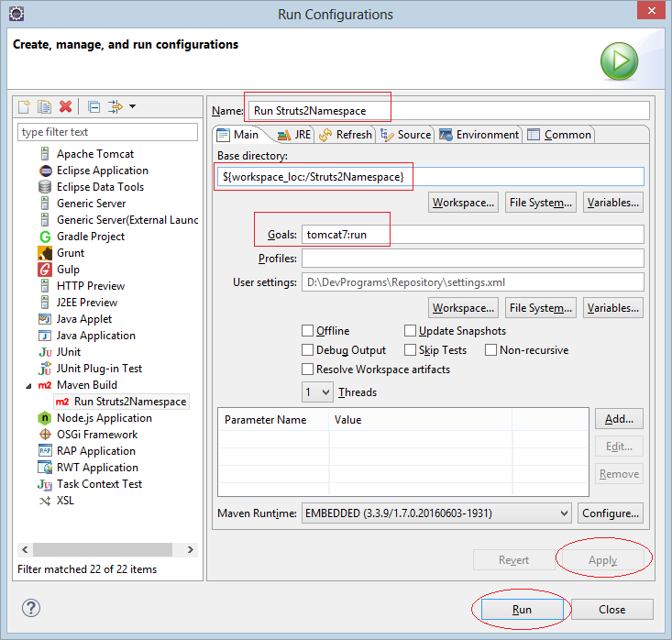Click Configure Maven runtime button

[x=611, y=513]
